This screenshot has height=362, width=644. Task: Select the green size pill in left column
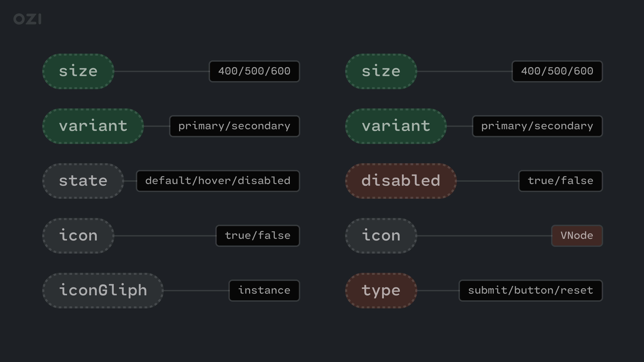[78, 71]
